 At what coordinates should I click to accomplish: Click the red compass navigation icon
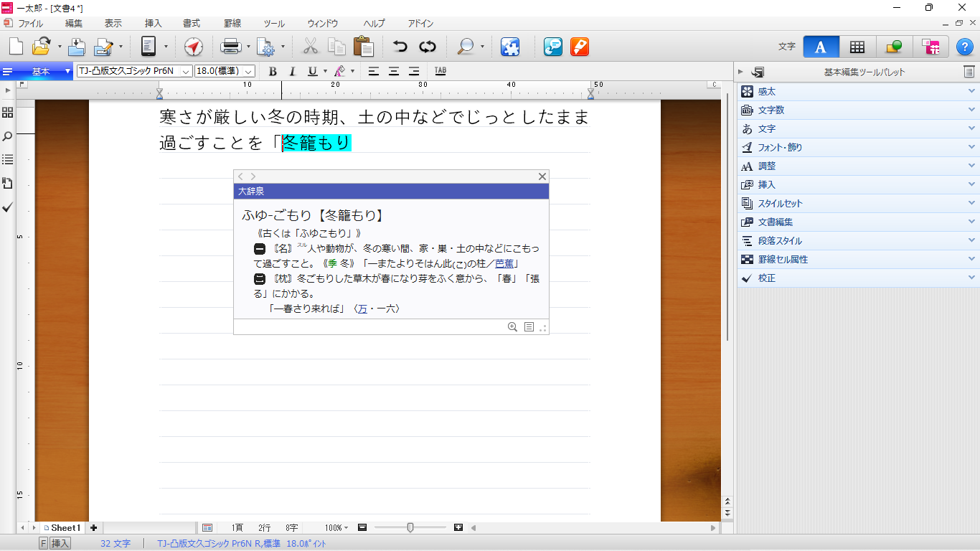[x=193, y=47]
